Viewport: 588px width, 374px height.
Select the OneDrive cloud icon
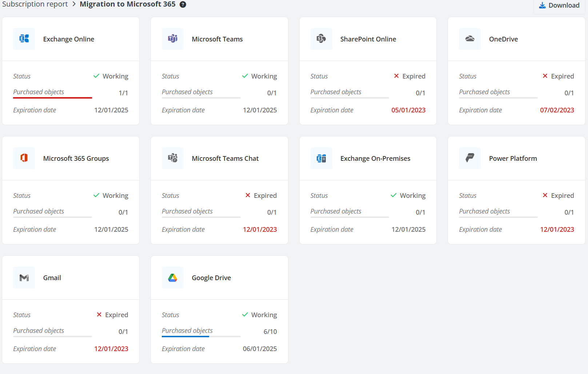[x=469, y=39]
